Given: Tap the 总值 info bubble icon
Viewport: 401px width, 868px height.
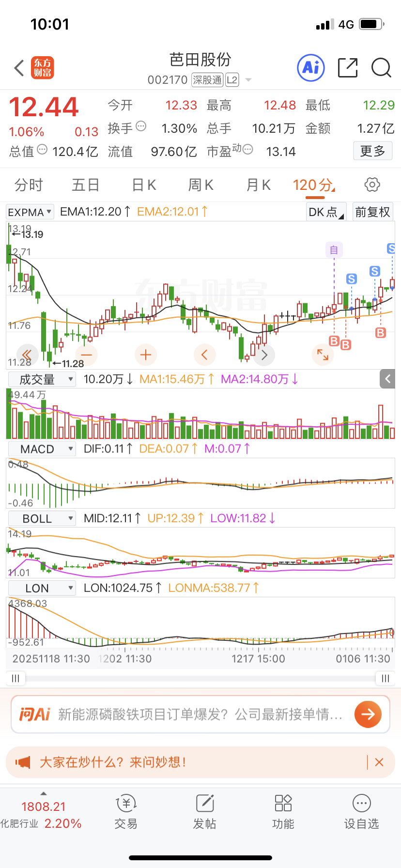Looking at the screenshot, I should [42, 150].
